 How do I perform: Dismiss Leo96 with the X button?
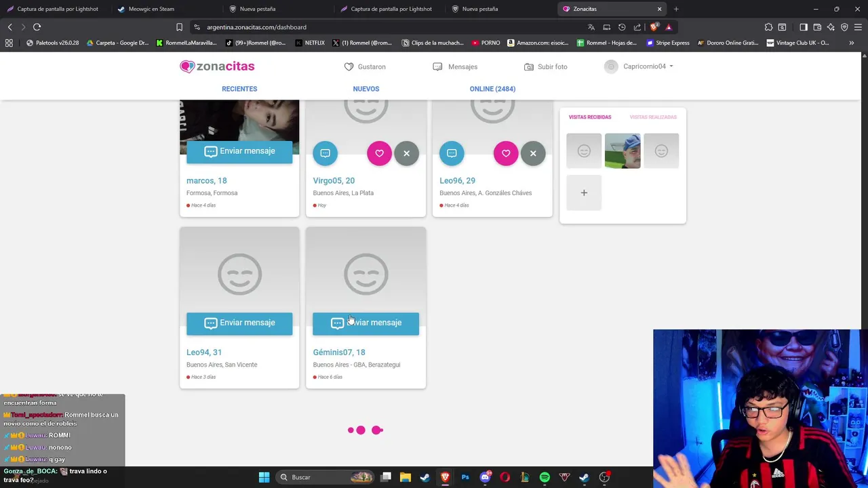533,153
